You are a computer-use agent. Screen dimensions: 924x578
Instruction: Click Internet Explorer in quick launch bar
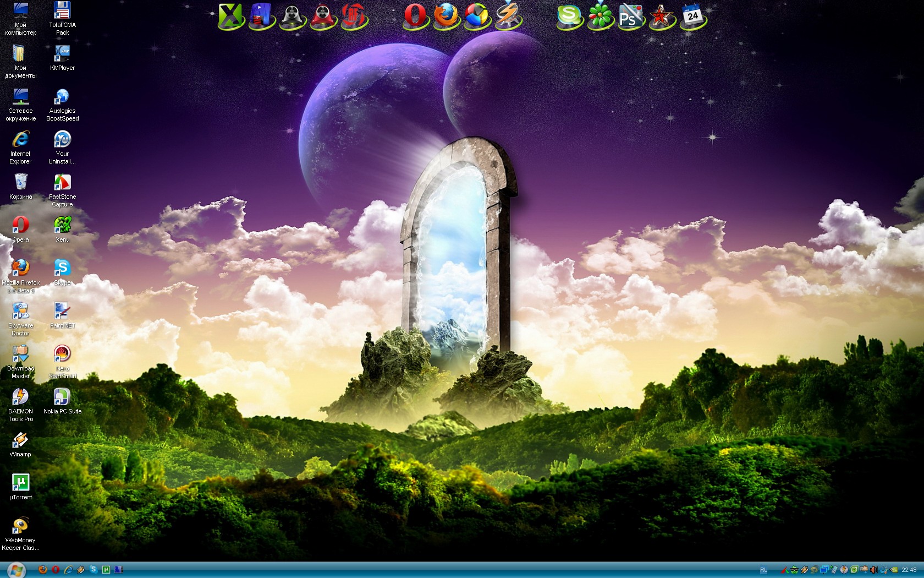click(x=68, y=570)
